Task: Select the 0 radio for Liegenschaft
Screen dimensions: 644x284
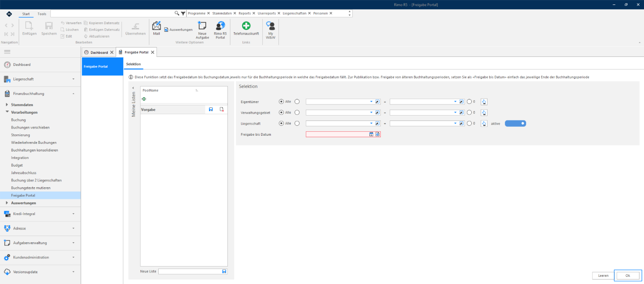Action: click(x=469, y=123)
